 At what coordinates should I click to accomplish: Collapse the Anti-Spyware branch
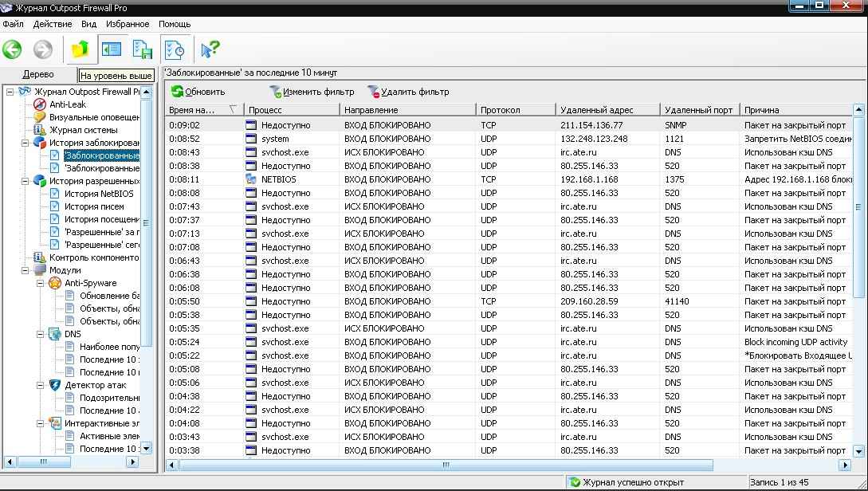point(41,283)
